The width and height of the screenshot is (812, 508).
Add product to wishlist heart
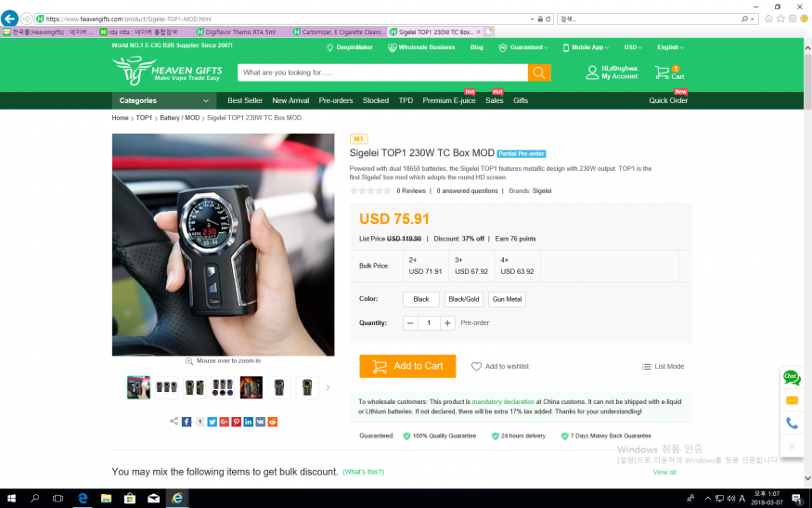pos(476,367)
